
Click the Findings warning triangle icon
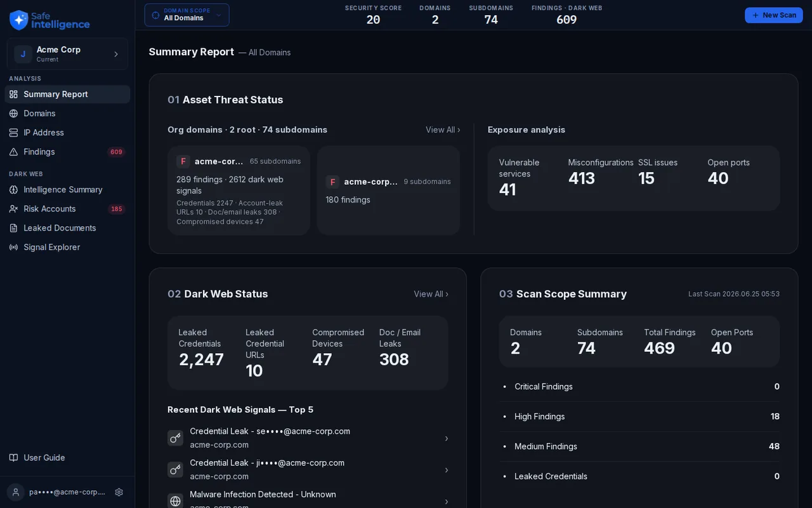(x=13, y=152)
